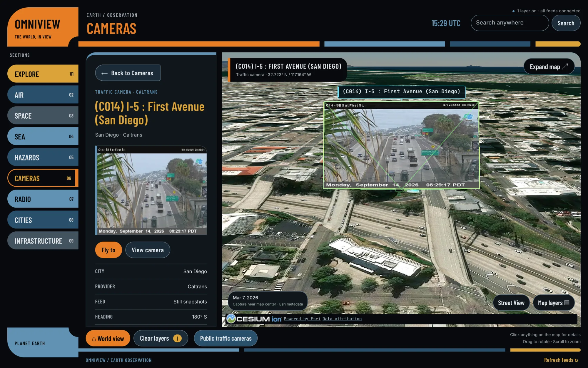
Task: Click the camera title banner on map
Action: pos(288,70)
